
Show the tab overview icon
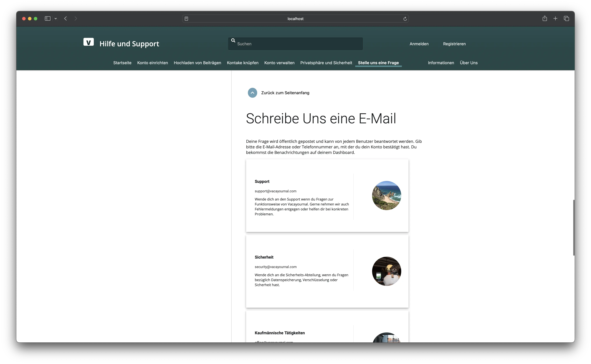click(x=566, y=18)
